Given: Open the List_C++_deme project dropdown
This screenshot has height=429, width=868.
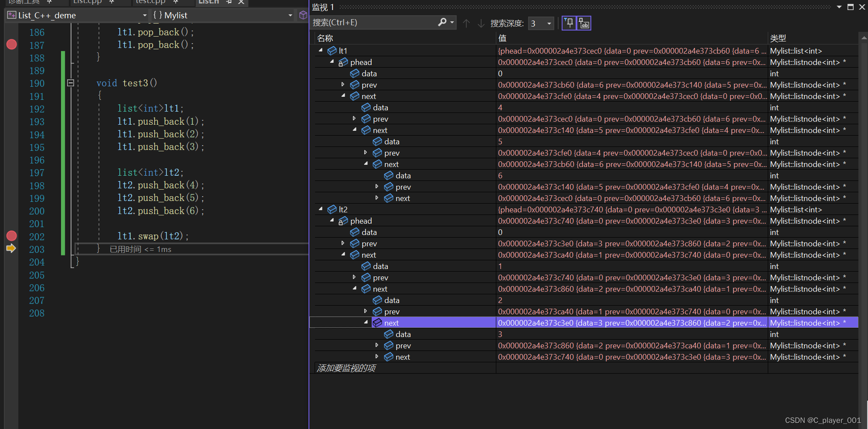Looking at the screenshot, I should click(144, 15).
